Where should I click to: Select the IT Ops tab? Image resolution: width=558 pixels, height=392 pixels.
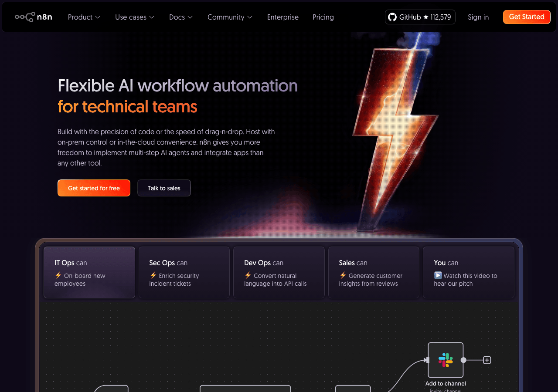[x=89, y=273]
